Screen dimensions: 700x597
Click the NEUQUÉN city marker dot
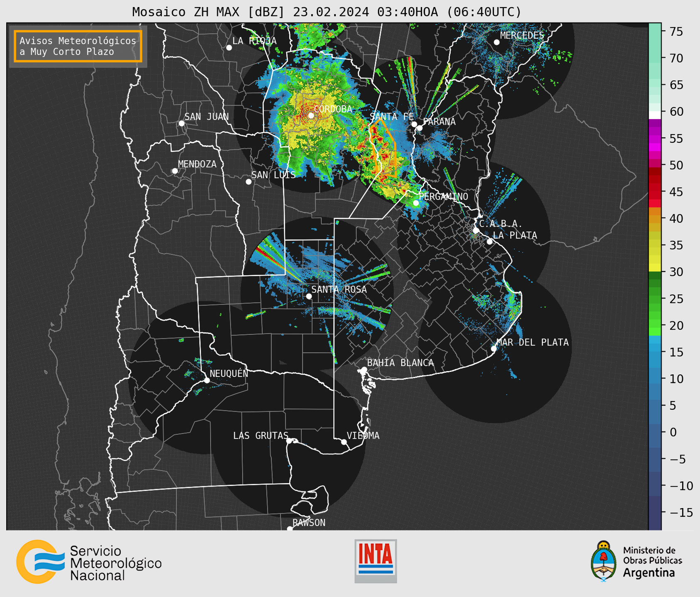pos(207,380)
